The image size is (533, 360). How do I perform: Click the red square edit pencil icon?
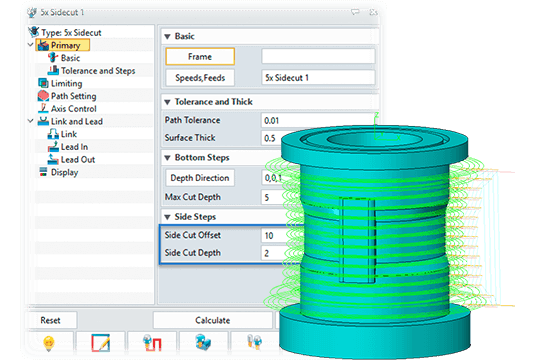(101, 343)
